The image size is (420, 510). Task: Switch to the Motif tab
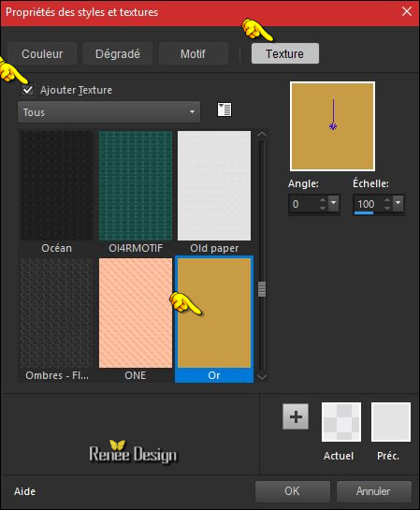point(193,53)
